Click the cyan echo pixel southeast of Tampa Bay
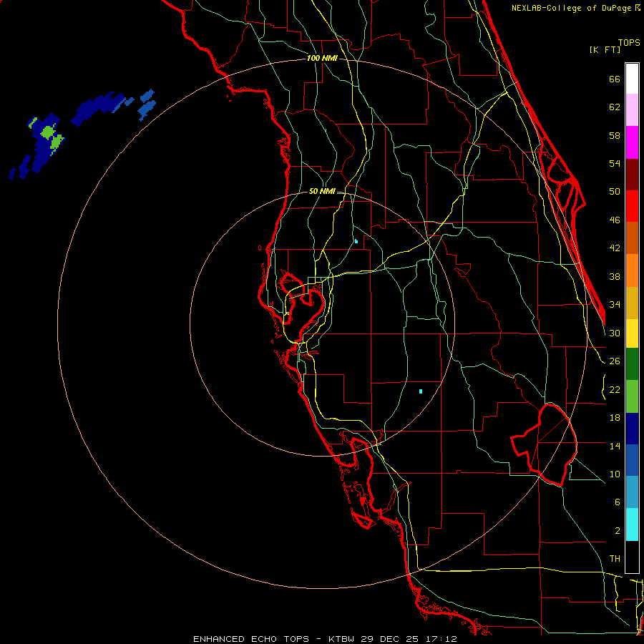The image size is (644, 644). click(421, 391)
